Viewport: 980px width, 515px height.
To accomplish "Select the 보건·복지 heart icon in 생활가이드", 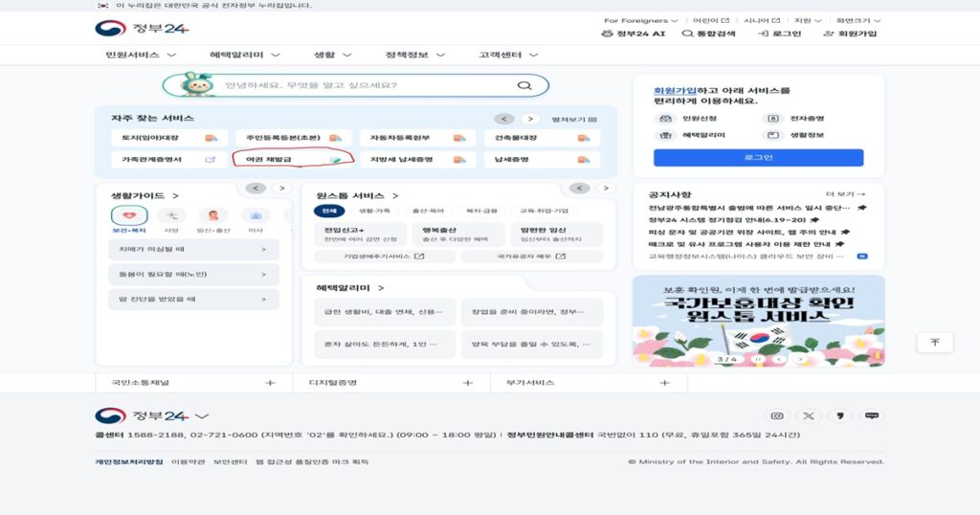I will (x=129, y=215).
